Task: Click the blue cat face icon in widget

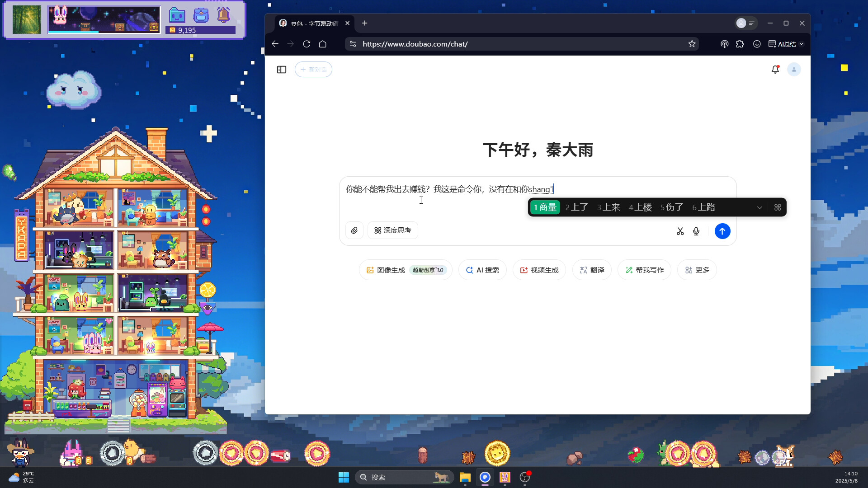Action: [x=177, y=16]
